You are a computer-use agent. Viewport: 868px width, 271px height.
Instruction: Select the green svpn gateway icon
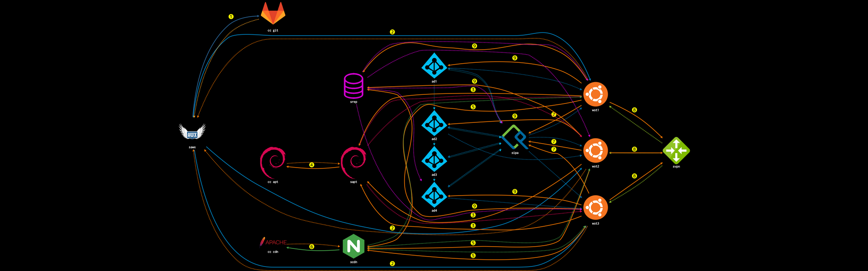click(676, 150)
